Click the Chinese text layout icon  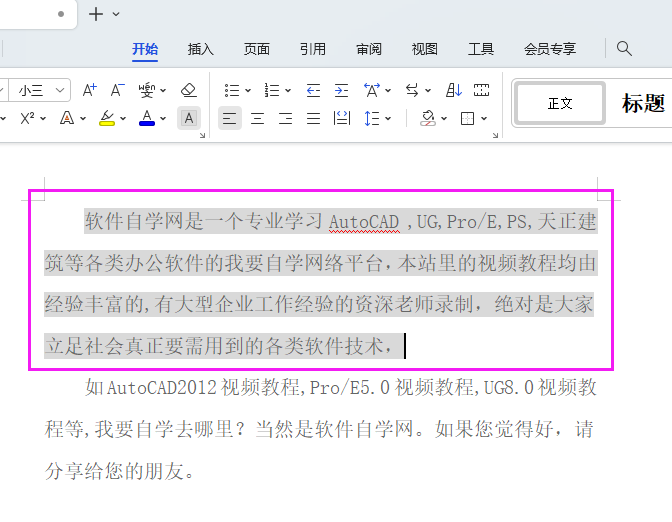pos(372,90)
